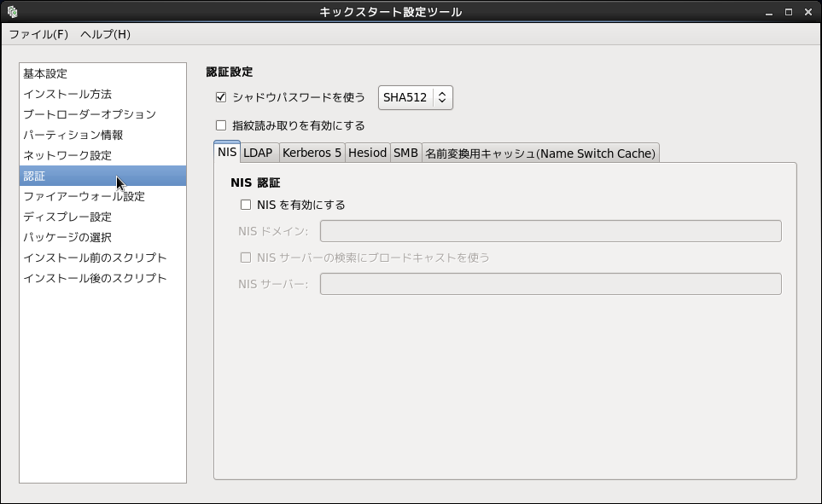Open the ファイル(F) menu
The image size is (822, 504).
point(38,34)
